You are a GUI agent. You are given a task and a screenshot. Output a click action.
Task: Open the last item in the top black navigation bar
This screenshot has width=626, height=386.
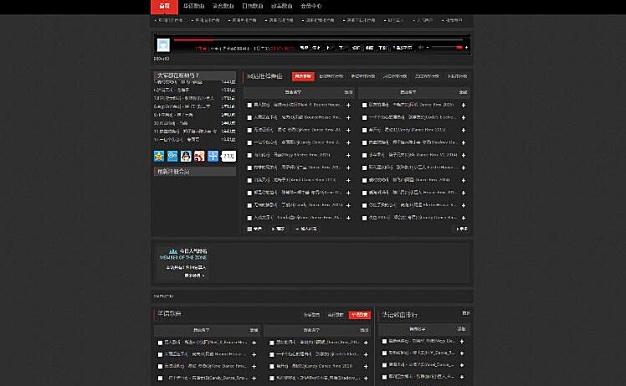pyautogui.click(x=311, y=6)
